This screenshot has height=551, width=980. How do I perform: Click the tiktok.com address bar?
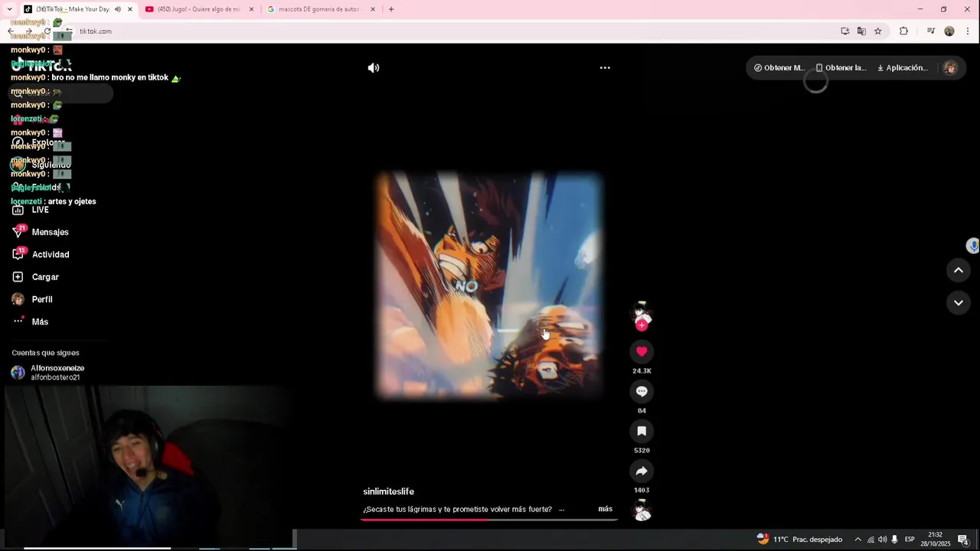pos(452,31)
